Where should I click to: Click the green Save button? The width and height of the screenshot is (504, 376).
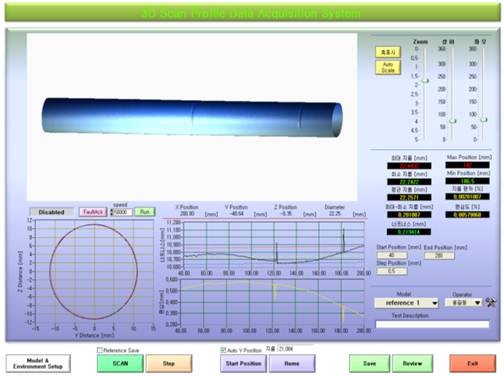coord(369,363)
